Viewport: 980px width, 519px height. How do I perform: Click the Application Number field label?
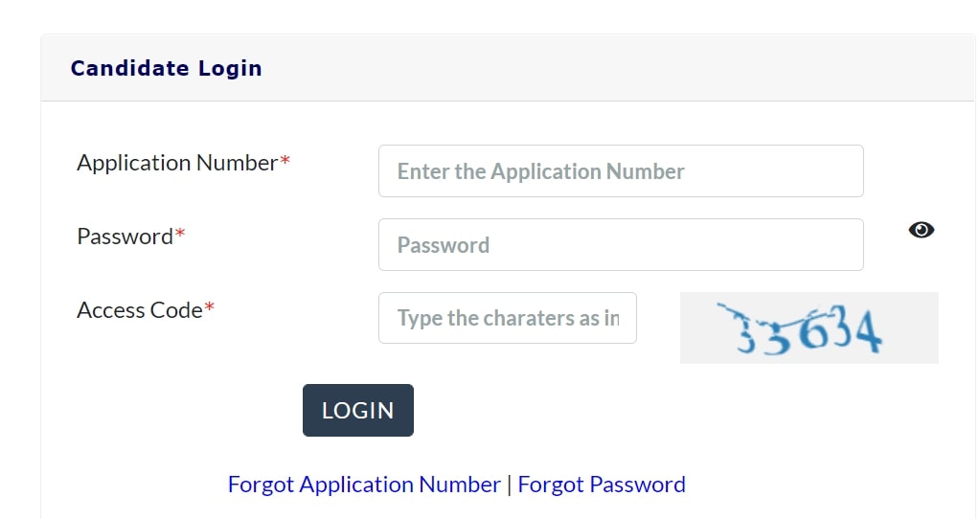point(177,163)
